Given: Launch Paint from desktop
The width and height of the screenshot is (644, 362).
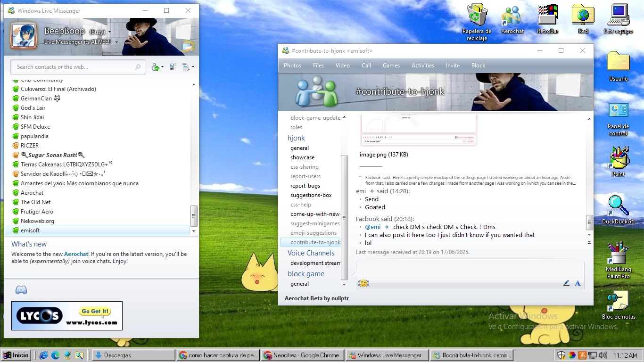Looking at the screenshot, I should pyautogui.click(x=618, y=162).
